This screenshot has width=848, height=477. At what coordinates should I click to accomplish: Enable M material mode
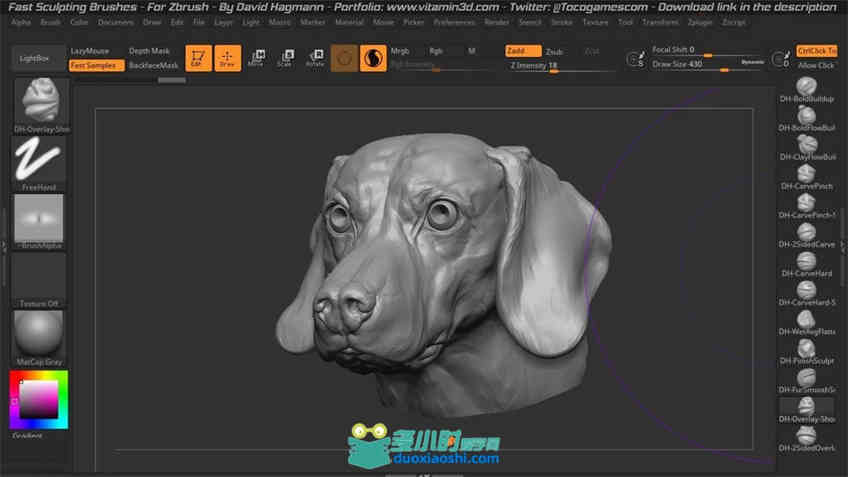pyautogui.click(x=472, y=51)
